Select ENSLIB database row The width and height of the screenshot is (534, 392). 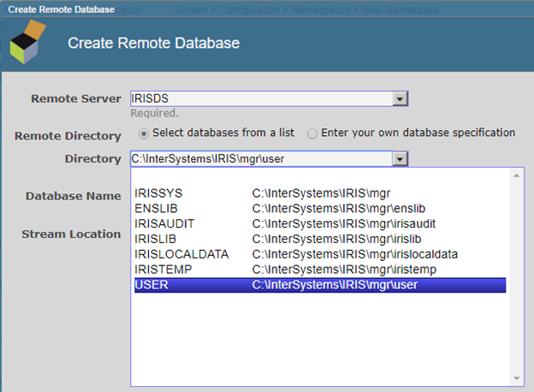tap(320, 209)
